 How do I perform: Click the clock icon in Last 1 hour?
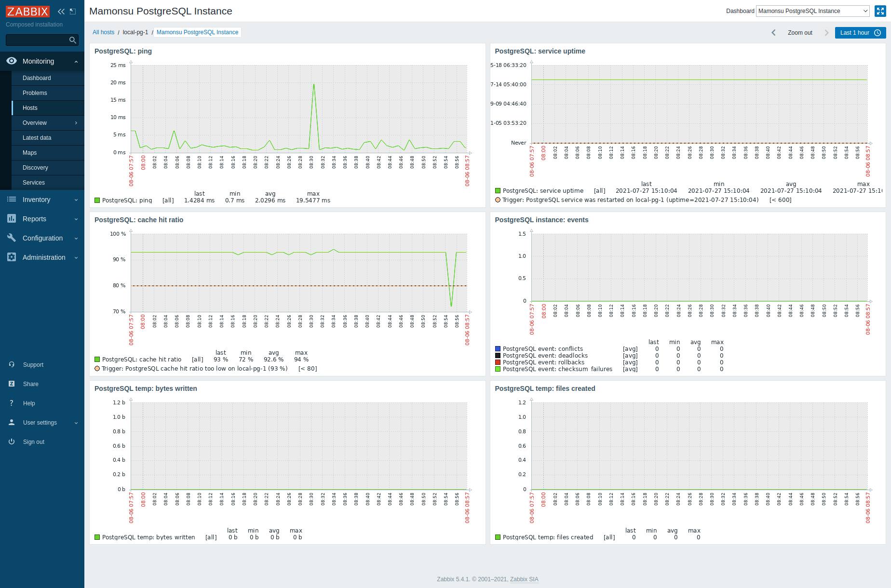pos(877,33)
